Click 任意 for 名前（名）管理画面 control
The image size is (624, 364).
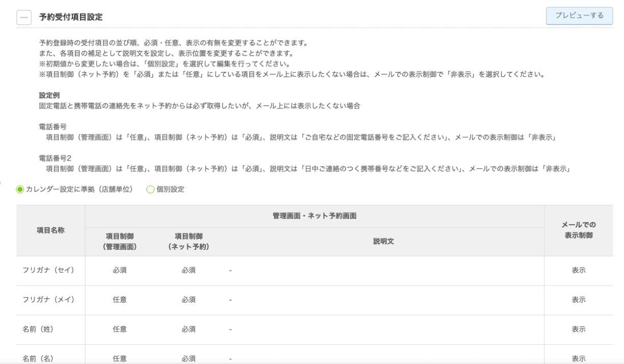pyautogui.click(x=119, y=359)
